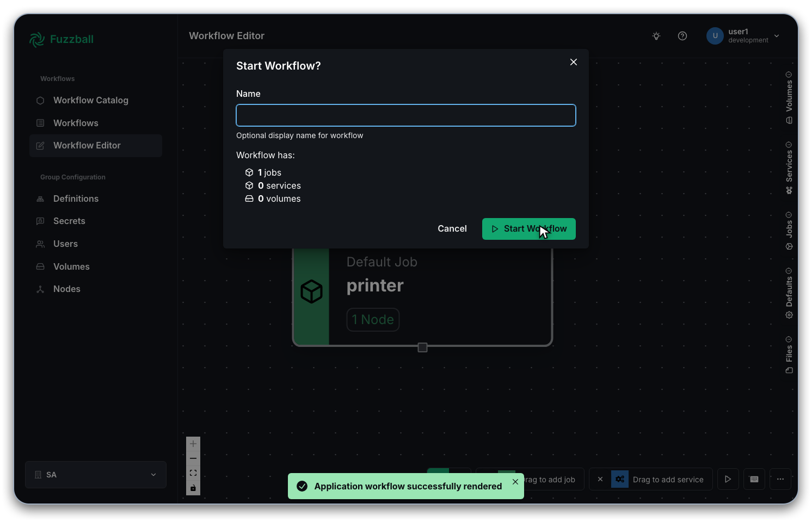The image size is (812, 522).
Task: Open the Jobs panel on the right sidebar
Action: click(789, 228)
